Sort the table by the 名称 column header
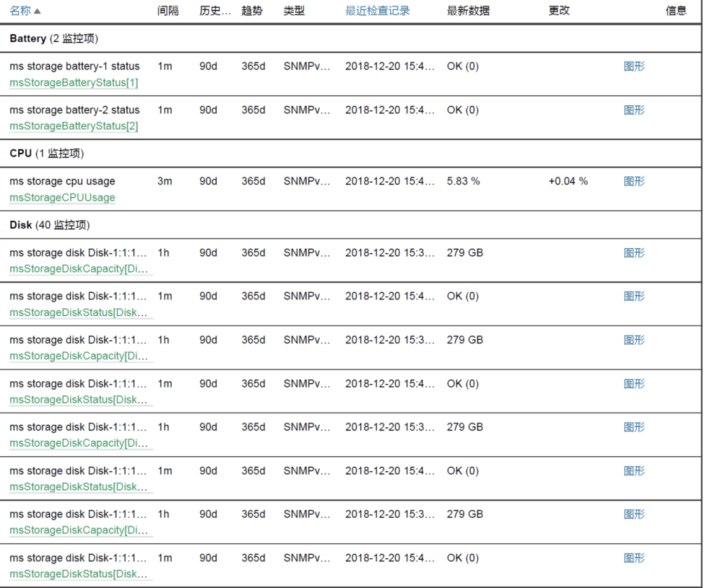 tap(25, 11)
